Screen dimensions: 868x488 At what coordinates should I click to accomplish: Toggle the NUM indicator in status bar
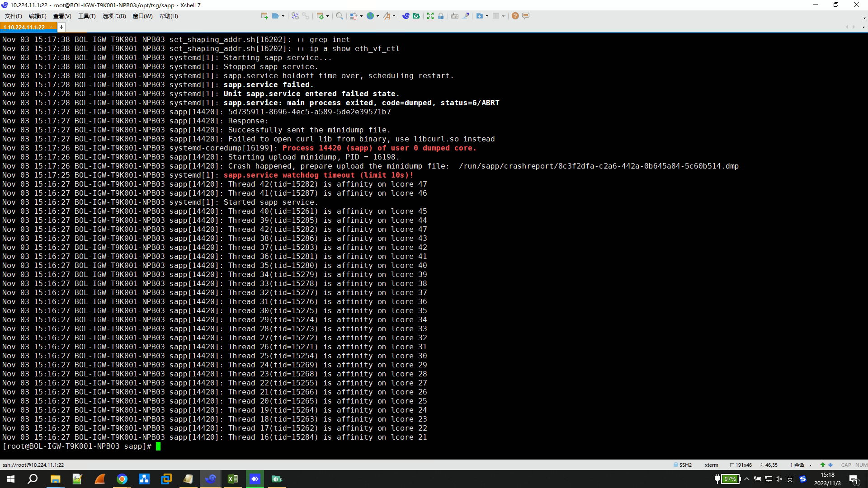coord(861,465)
